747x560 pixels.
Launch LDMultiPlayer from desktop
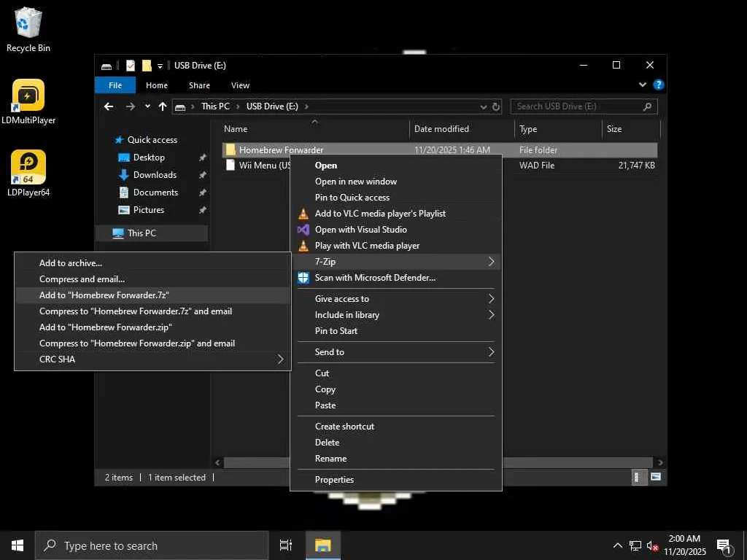coord(28,102)
